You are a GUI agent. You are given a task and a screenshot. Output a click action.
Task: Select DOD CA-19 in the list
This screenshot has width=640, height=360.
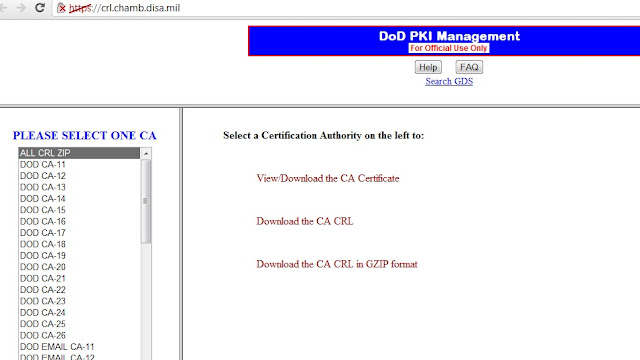coord(79,256)
